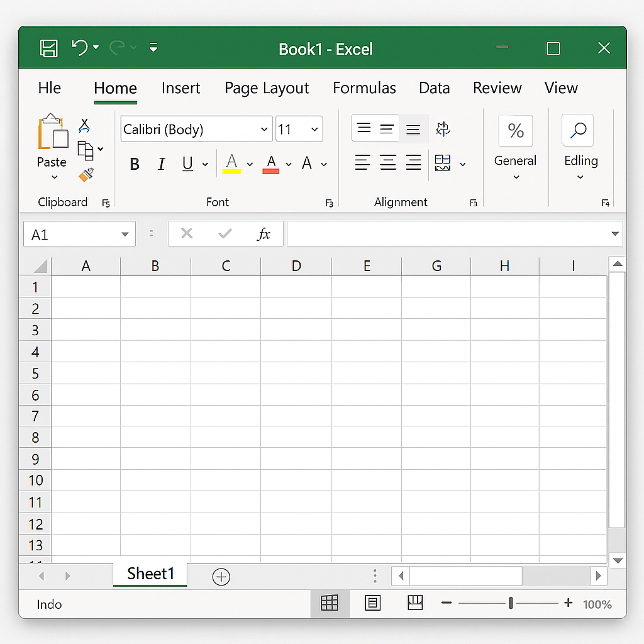The height and width of the screenshot is (644, 644).
Task: Click the Paste clipboard icon
Action: (x=53, y=131)
